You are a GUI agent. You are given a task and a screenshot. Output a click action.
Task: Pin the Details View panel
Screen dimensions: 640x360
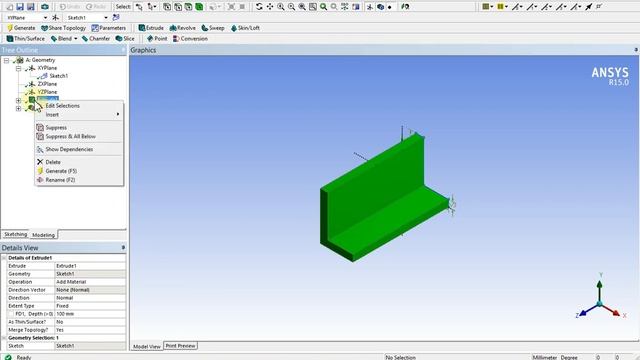tap(123, 247)
